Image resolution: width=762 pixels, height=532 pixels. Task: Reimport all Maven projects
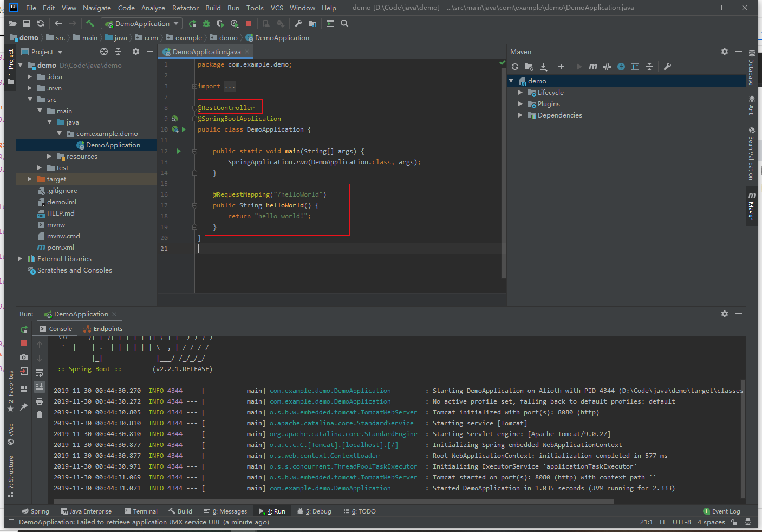click(515, 67)
